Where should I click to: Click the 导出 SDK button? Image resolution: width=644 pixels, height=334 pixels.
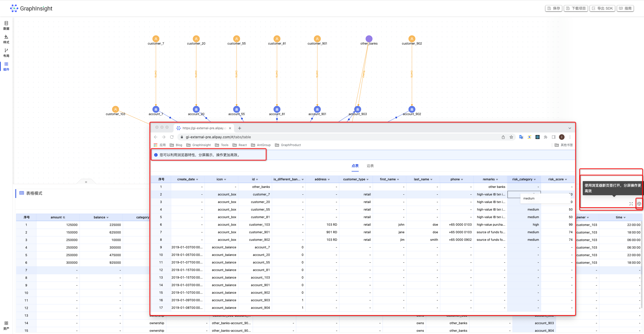(602, 8)
